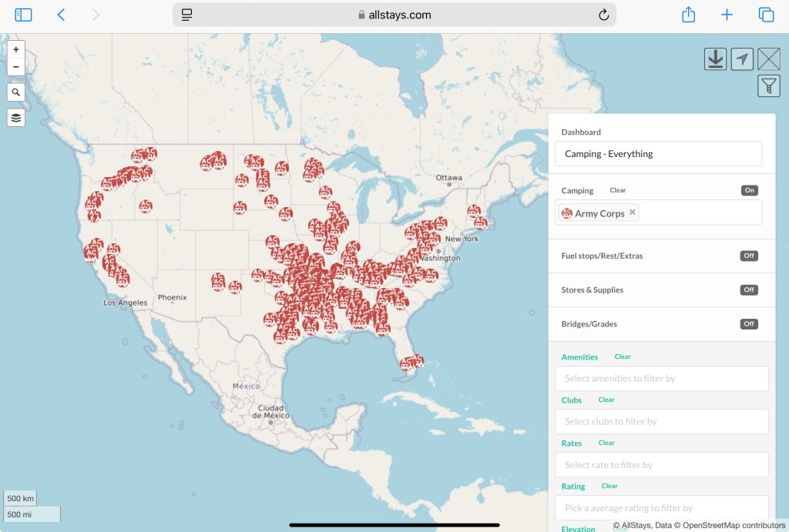789x532 pixels.
Task: Open the map layers selector
Action: (15, 117)
